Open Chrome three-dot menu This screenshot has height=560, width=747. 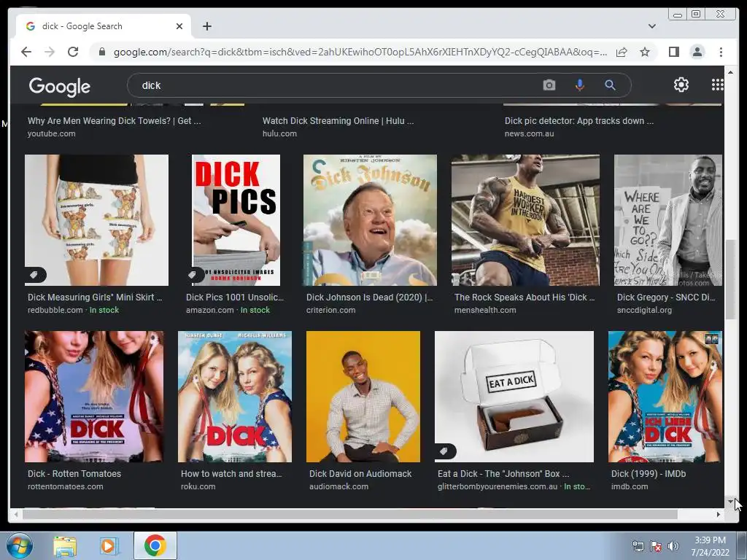pyautogui.click(x=721, y=52)
